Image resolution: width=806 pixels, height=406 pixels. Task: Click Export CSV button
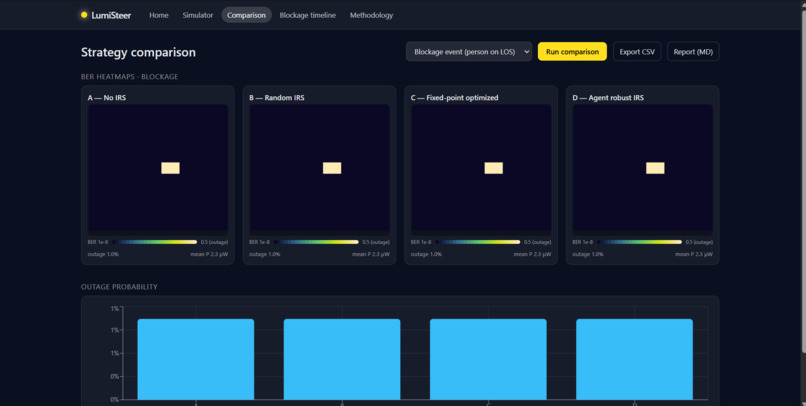coord(637,51)
